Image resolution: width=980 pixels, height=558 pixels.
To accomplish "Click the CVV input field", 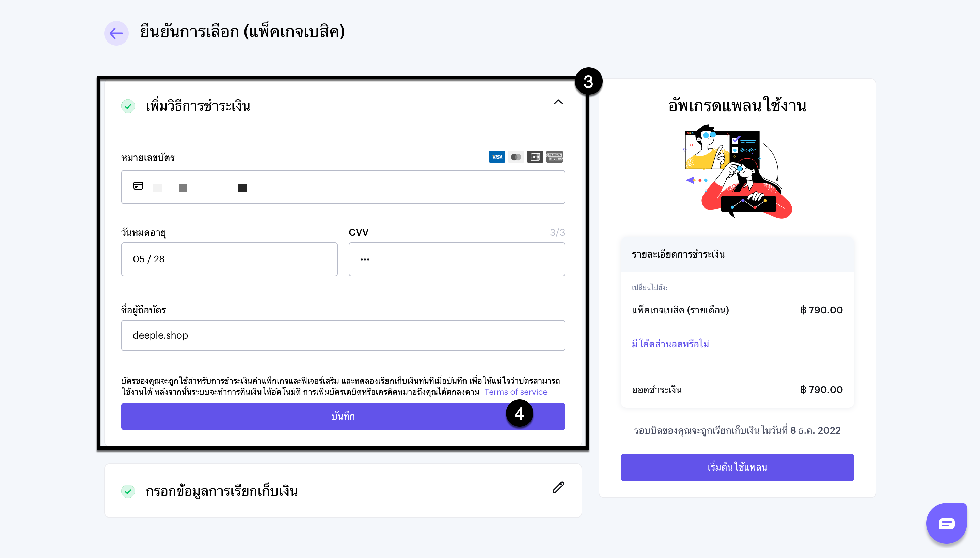I will [x=456, y=259].
